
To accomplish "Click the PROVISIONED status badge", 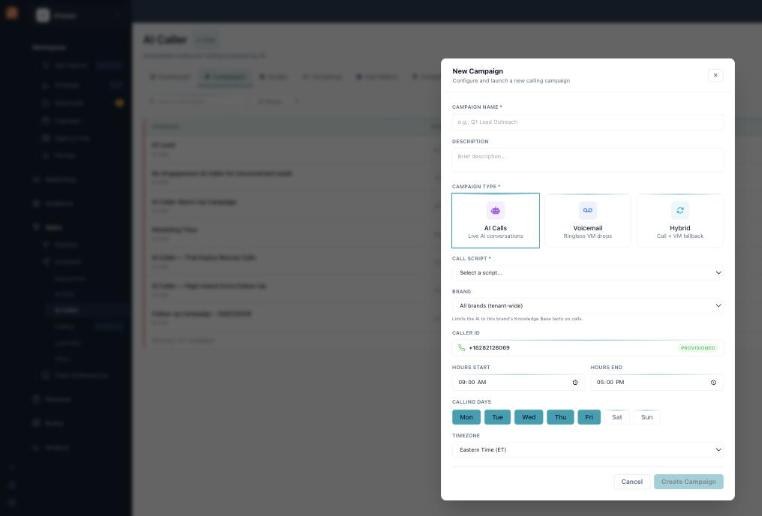I will pos(698,348).
